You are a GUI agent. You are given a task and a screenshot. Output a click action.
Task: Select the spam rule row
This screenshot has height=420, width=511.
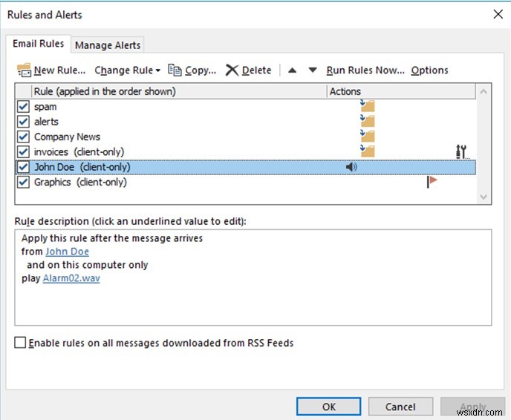[246, 106]
